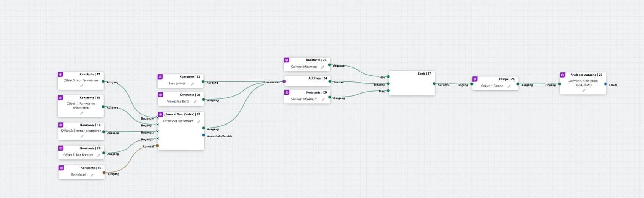Click the Sollwert Minimum label text
644x198 pixels.
tap(304, 67)
